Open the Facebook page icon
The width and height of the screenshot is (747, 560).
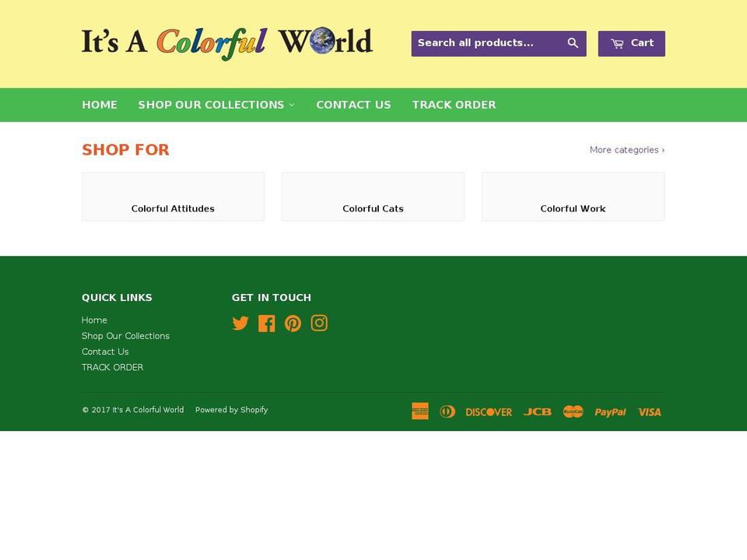(x=267, y=324)
